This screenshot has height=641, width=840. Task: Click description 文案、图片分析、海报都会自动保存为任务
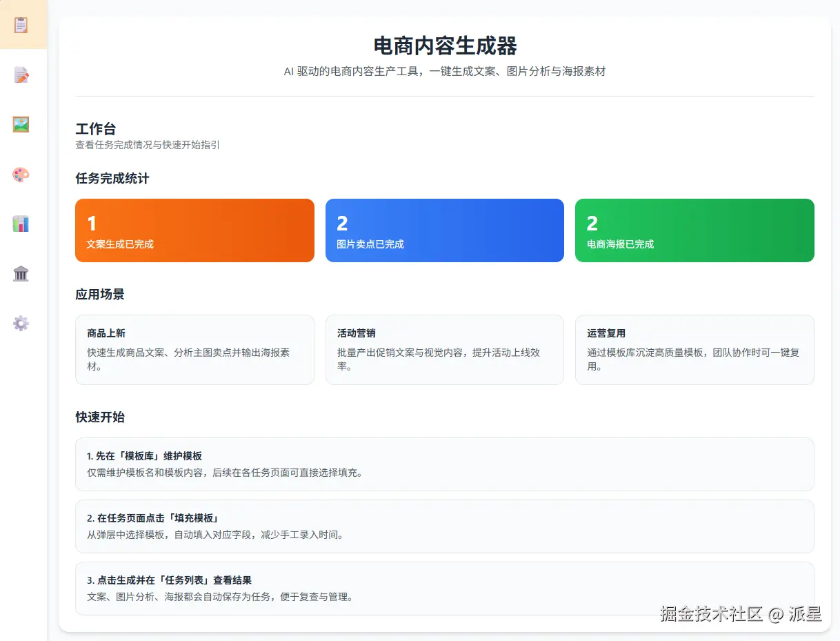click(178, 597)
